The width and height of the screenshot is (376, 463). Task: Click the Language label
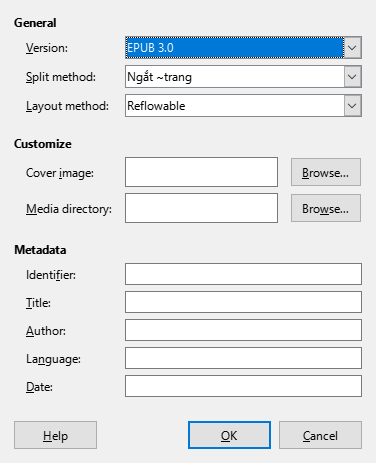[53, 359]
